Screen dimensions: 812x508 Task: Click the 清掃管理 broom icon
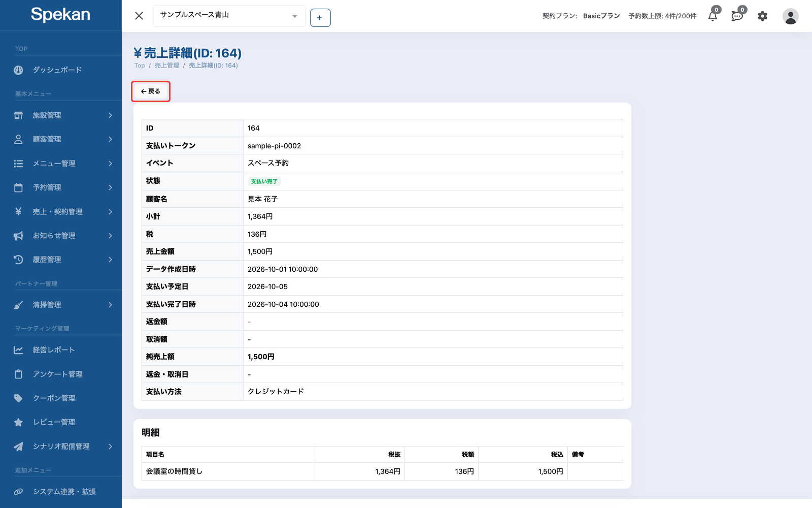pyautogui.click(x=18, y=305)
